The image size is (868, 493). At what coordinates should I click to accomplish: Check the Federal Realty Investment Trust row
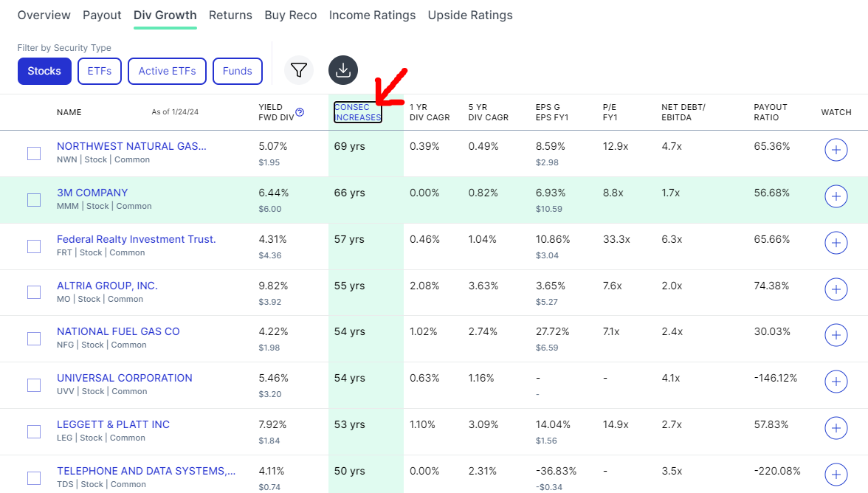tap(34, 246)
